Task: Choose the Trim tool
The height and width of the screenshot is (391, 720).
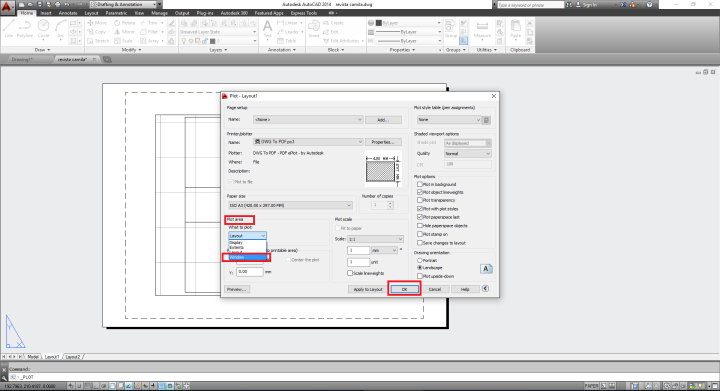Action: [149, 22]
